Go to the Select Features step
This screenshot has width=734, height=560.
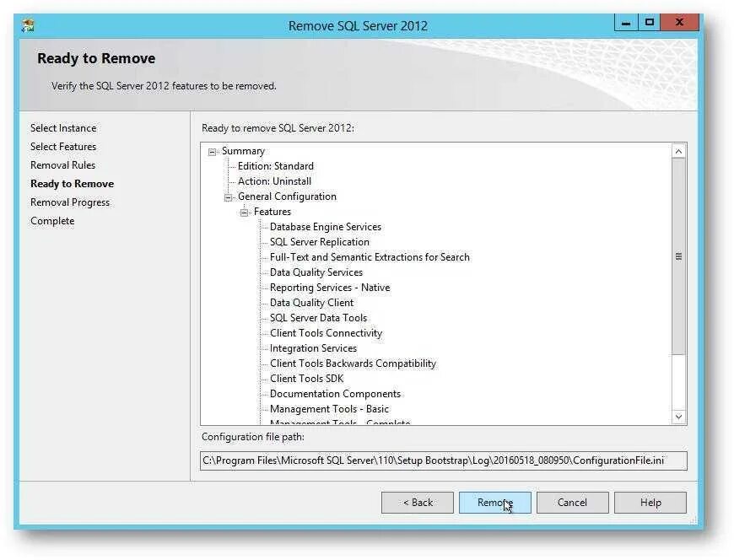[63, 147]
